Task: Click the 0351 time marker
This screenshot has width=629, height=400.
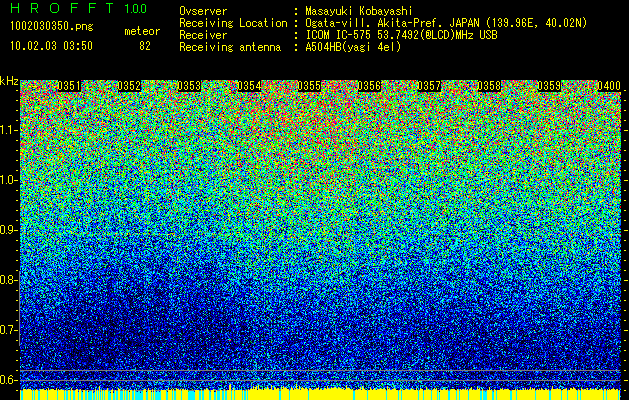Action: tap(69, 86)
